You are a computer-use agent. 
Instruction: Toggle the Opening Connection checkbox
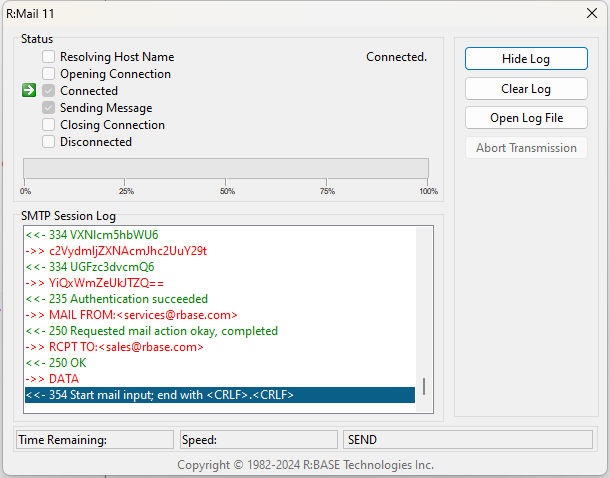(48, 74)
